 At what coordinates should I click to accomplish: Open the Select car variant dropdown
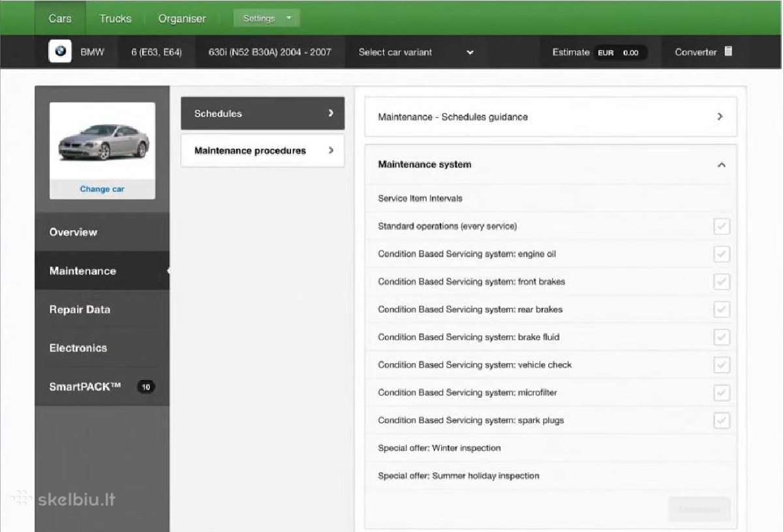(x=416, y=52)
